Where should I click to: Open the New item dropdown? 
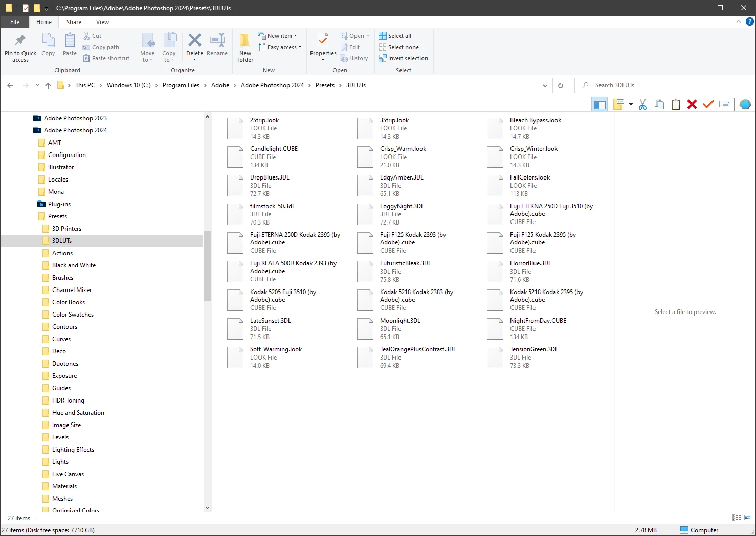[x=278, y=36]
